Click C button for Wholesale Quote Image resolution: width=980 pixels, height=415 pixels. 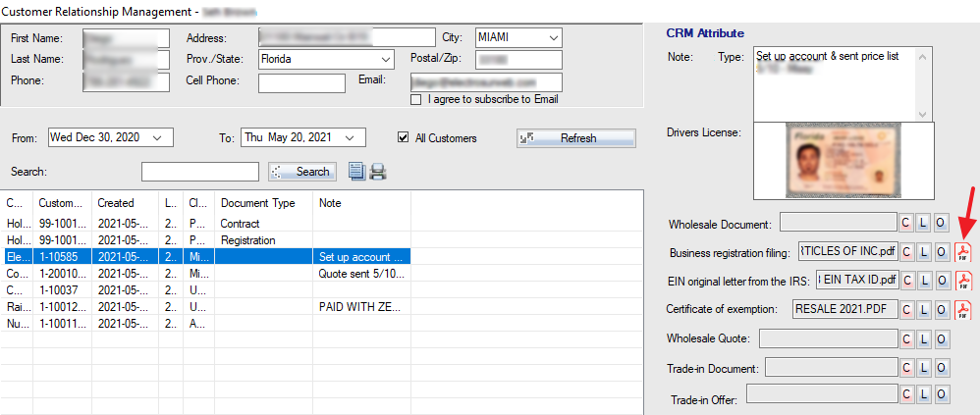tap(906, 338)
